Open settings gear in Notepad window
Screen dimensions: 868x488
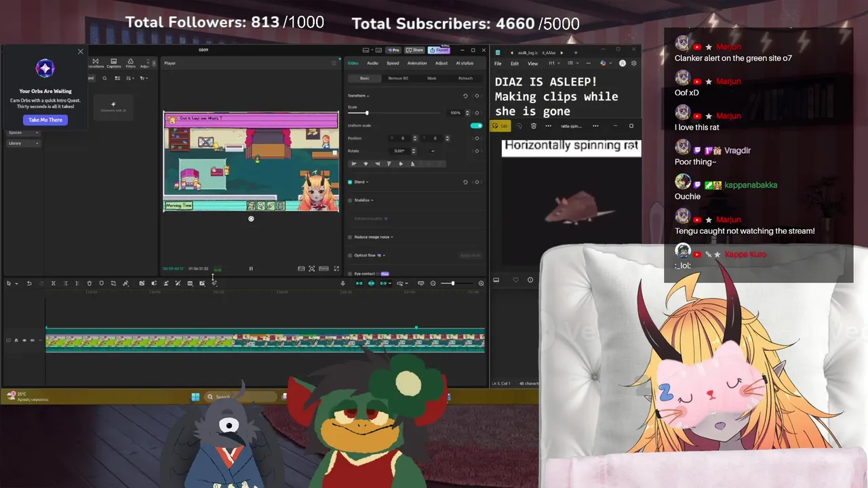click(x=634, y=64)
